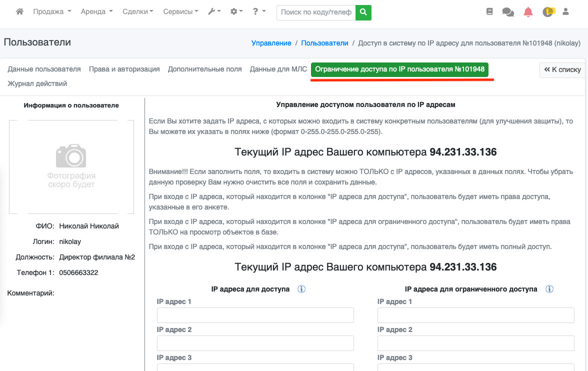Click the first IP адрес 1 access field

pyautogui.click(x=255, y=315)
